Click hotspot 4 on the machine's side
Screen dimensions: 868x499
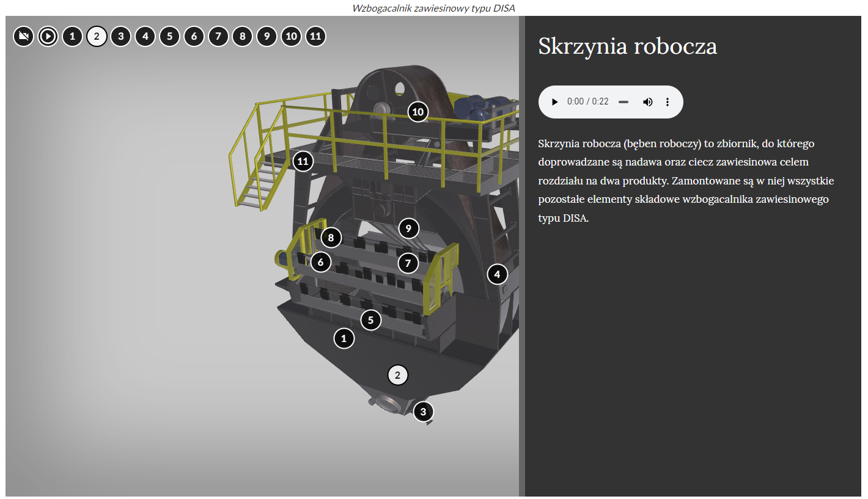tap(497, 275)
